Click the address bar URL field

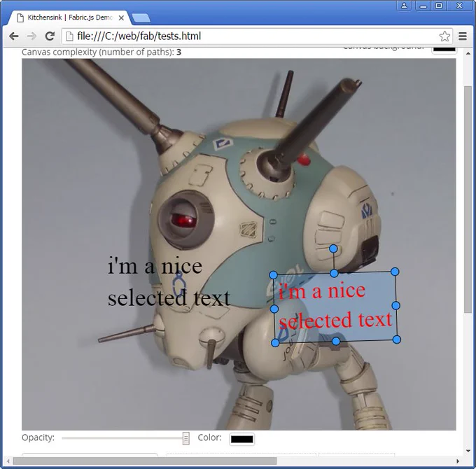pyautogui.click(x=257, y=36)
